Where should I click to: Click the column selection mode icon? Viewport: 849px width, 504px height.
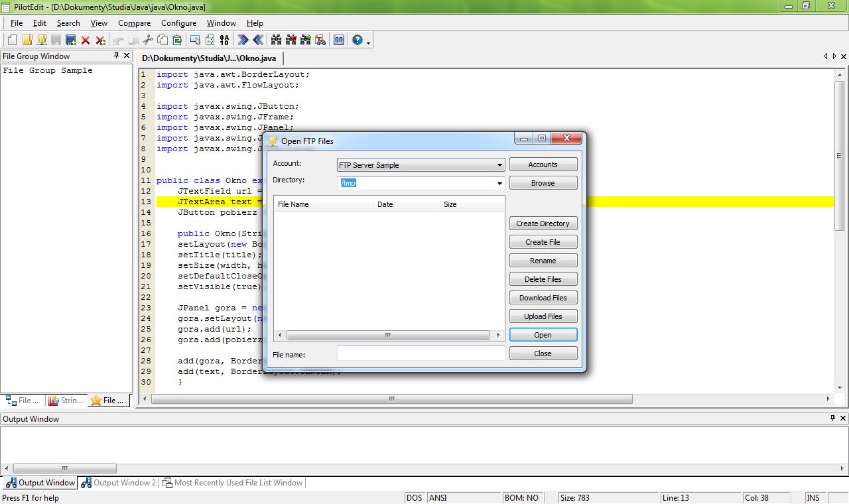click(195, 40)
